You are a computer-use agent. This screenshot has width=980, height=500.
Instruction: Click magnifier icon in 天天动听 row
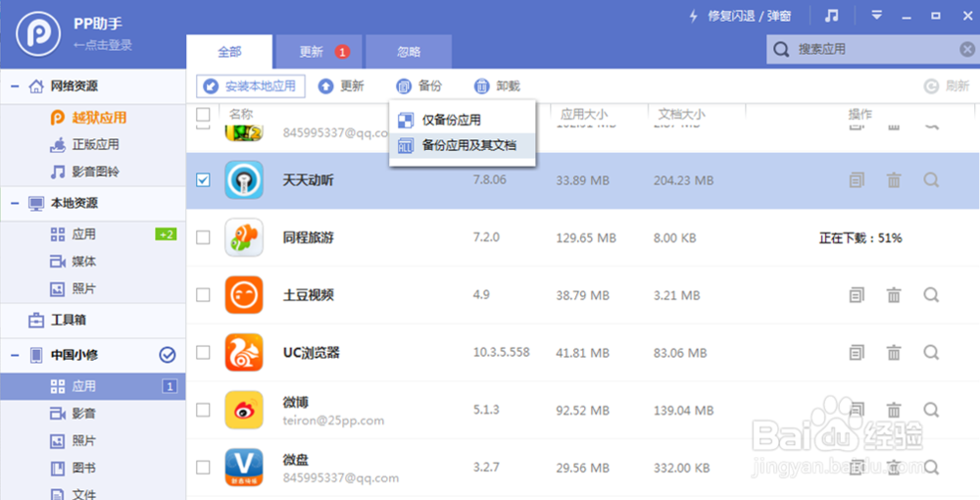931,180
